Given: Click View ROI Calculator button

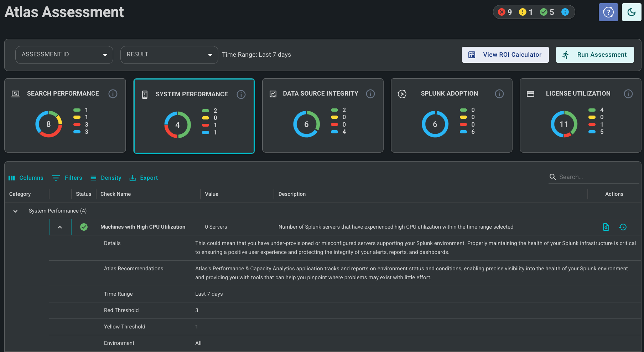Looking at the screenshot, I should tap(505, 55).
